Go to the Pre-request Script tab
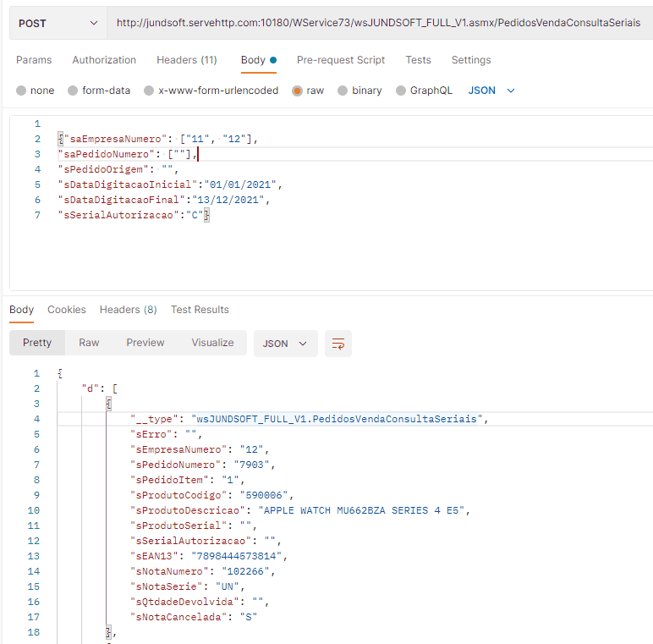This screenshot has height=644, width=653. coord(341,60)
